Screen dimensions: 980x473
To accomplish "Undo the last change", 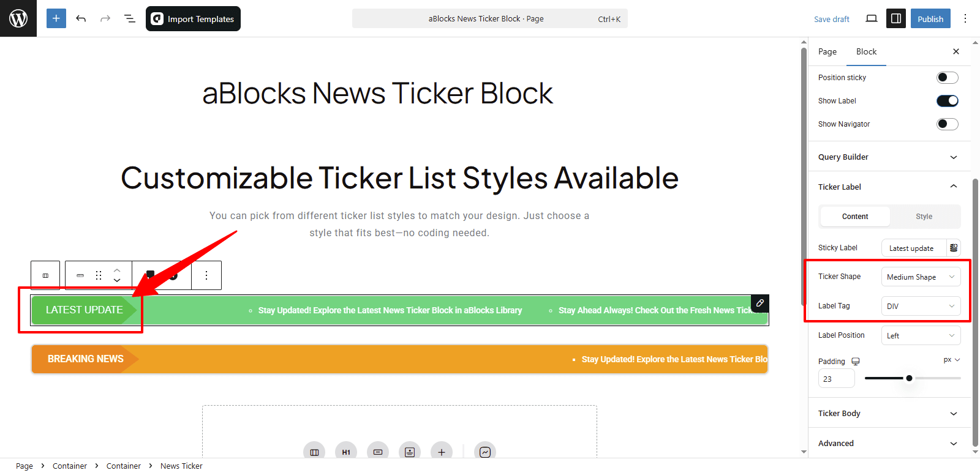I will coord(81,18).
